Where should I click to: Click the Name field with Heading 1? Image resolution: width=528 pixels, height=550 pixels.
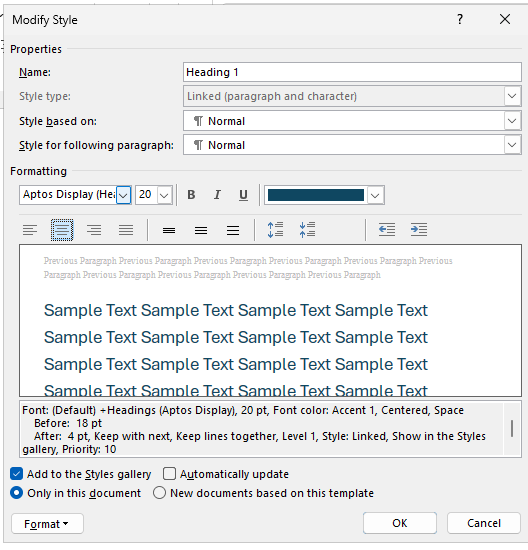coord(352,72)
